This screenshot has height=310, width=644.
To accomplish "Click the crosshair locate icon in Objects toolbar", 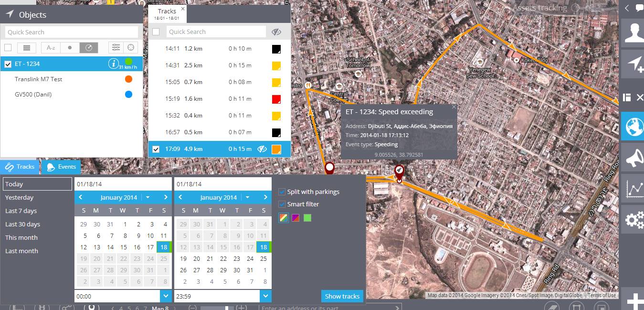I will click(x=131, y=48).
